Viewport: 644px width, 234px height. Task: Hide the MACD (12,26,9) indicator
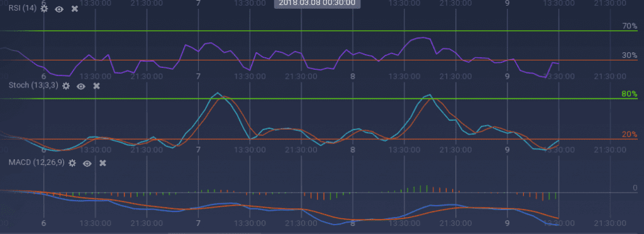point(87,163)
